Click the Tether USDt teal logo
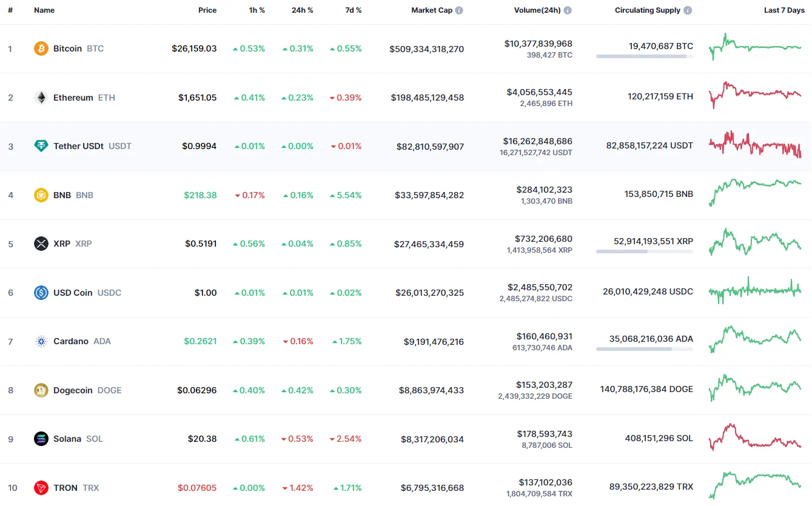Image resolution: width=812 pixels, height=506 pixels. 41,146
